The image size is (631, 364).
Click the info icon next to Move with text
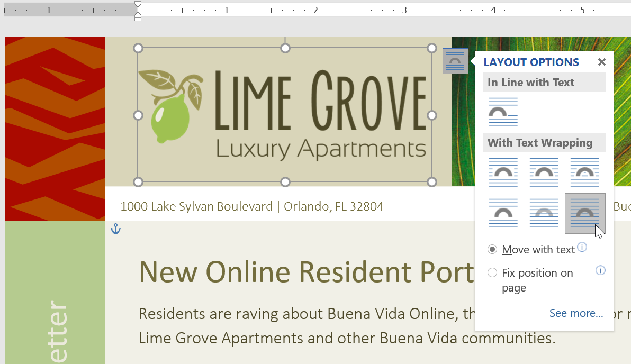[x=582, y=246]
